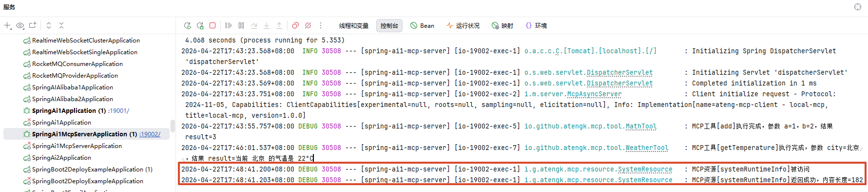The width and height of the screenshot is (868, 192).
Task: Click the step out icon
Action: [279, 25]
